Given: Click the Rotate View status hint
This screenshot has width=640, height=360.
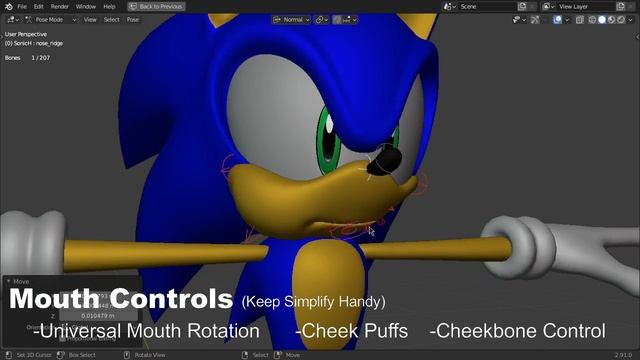Looking at the screenshot, I should pos(145,355).
